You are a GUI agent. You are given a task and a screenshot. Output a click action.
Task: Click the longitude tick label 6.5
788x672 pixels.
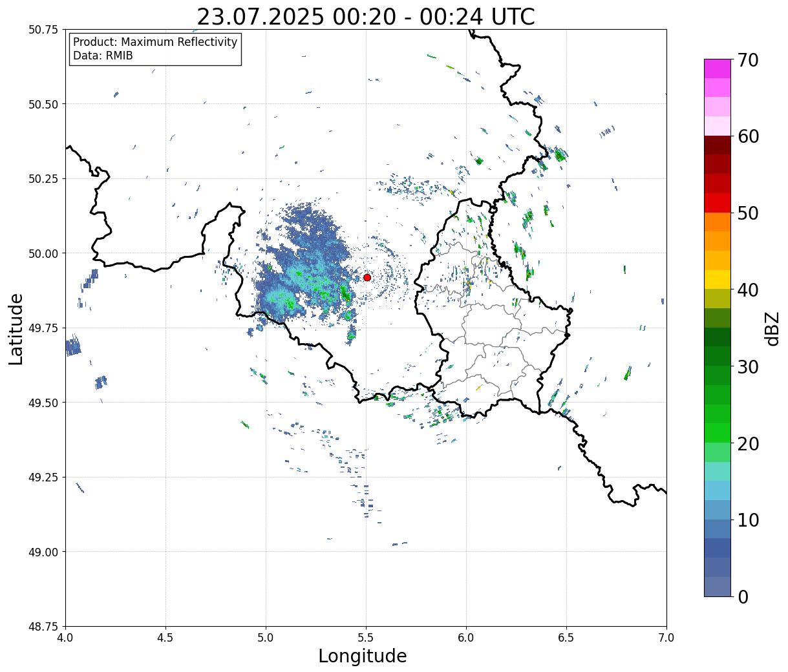click(x=566, y=638)
